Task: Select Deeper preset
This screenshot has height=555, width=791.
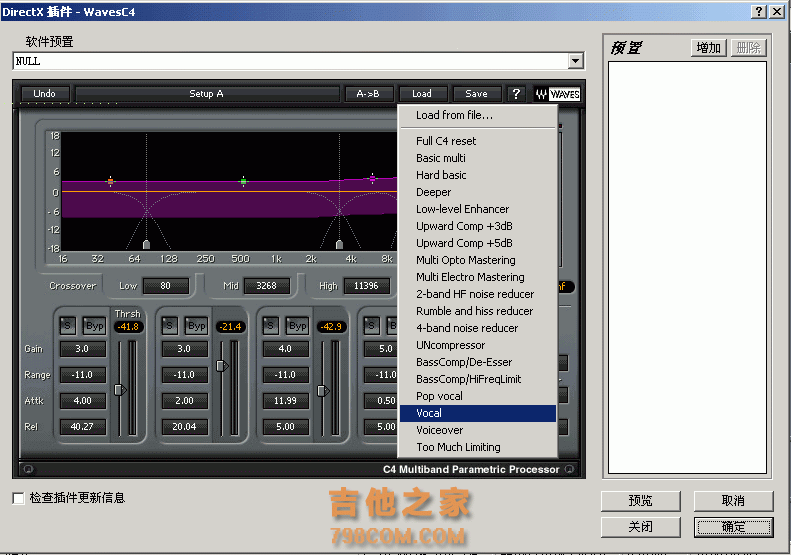Action: [478, 192]
